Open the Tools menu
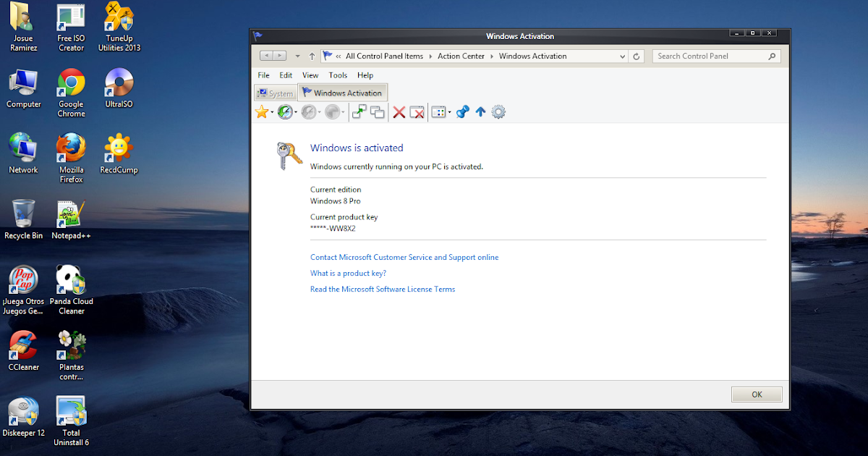Image resolution: width=868 pixels, height=456 pixels. point(338,75)
